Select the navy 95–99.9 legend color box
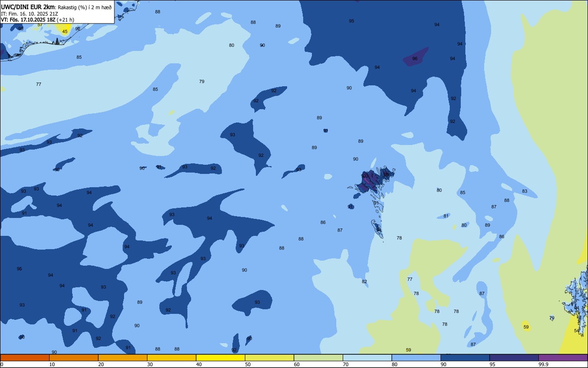 [514, 357]
